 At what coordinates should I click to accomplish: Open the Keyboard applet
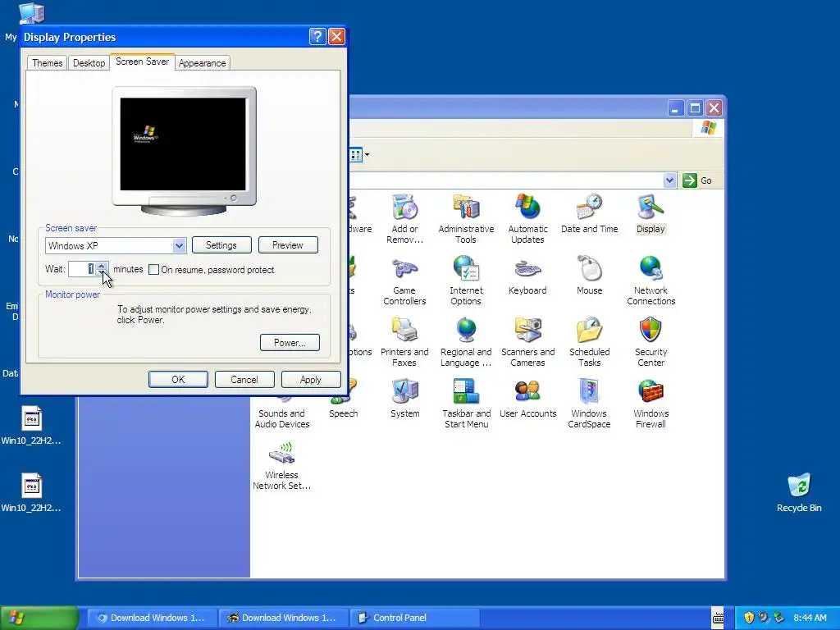coord(527,276)
